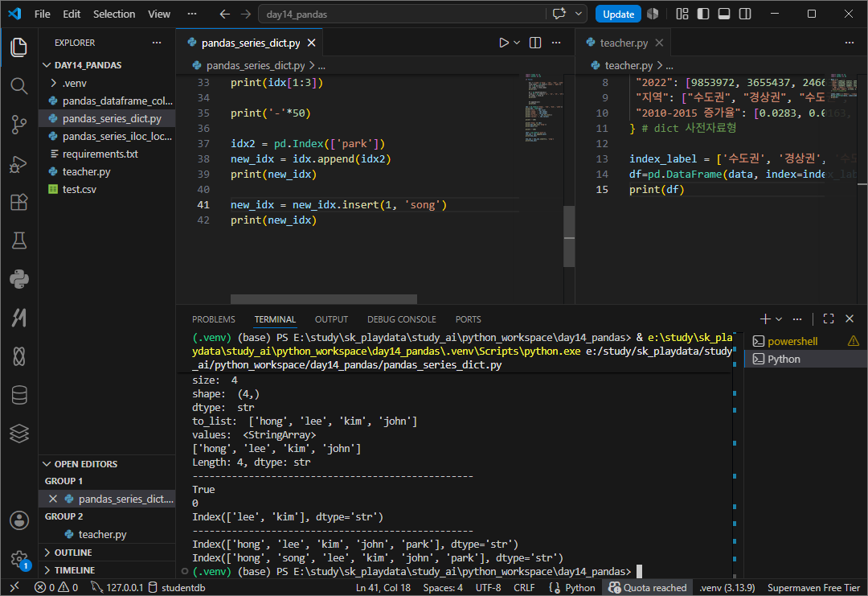Split the editor right

pos(535,43)
